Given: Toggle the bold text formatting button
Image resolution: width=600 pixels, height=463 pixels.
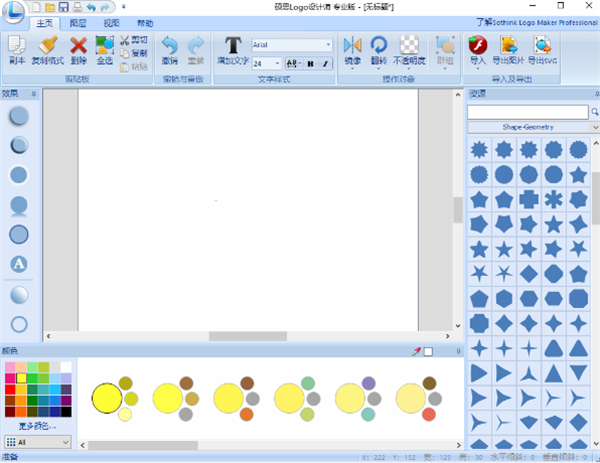Looking at the screenshot, I should point(310,63).
